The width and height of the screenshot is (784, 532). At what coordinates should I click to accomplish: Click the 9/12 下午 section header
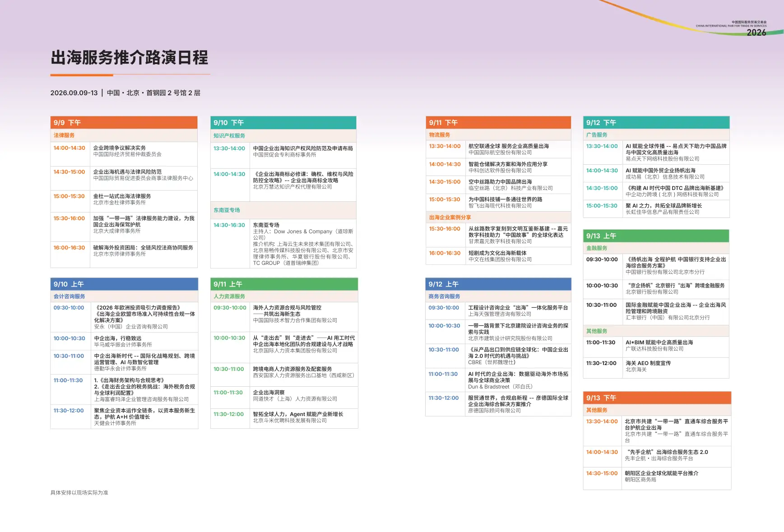[x=656, y=123]
